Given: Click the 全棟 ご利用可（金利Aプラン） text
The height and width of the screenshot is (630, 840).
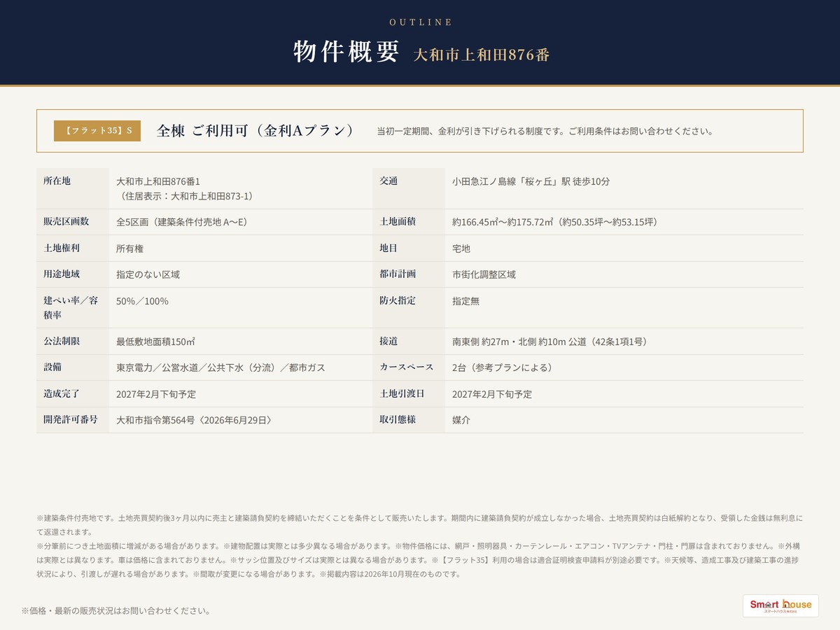Looking at the screenshot, I should 255,131.
